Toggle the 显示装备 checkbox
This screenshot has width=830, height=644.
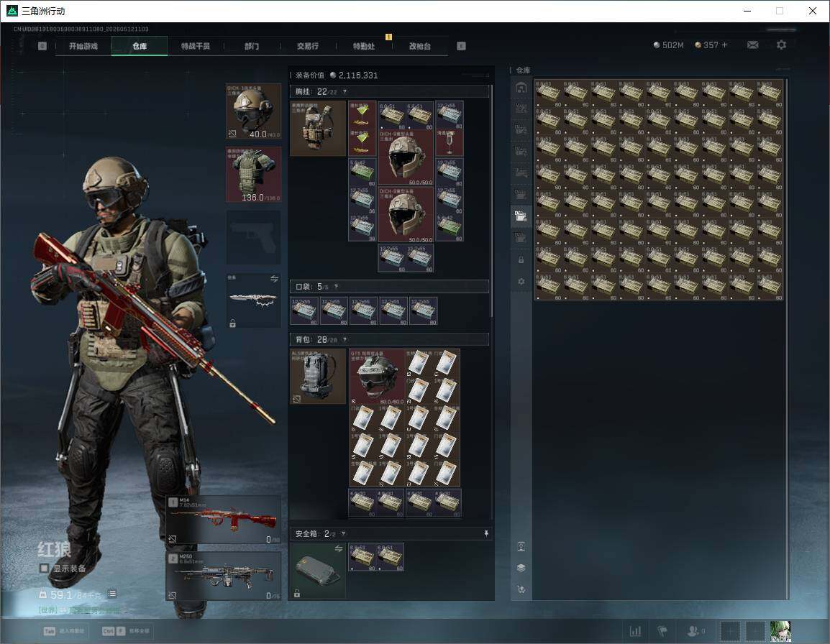tap(45, 569)
